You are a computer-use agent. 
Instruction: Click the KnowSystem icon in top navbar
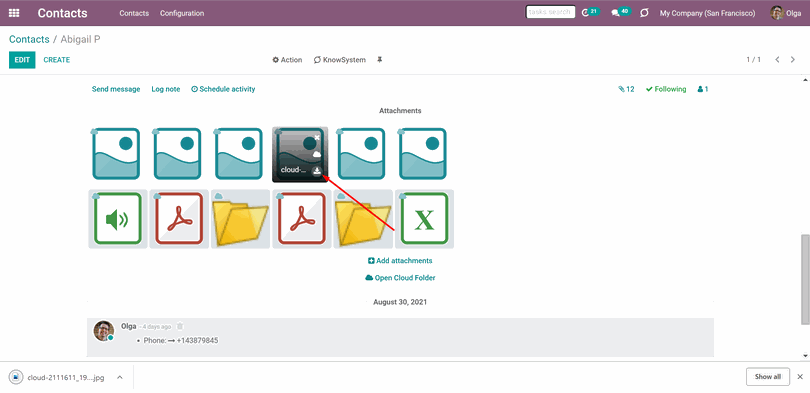[644, 13]
